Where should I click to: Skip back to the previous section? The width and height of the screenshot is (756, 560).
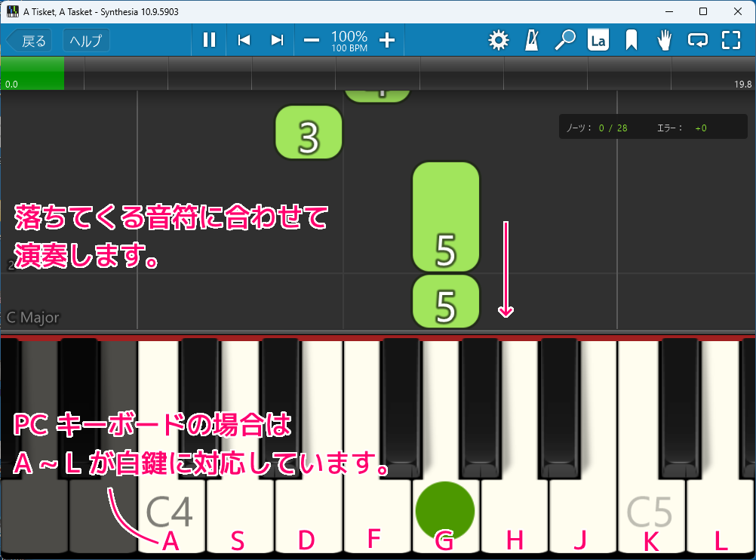[x=244, y=41]
